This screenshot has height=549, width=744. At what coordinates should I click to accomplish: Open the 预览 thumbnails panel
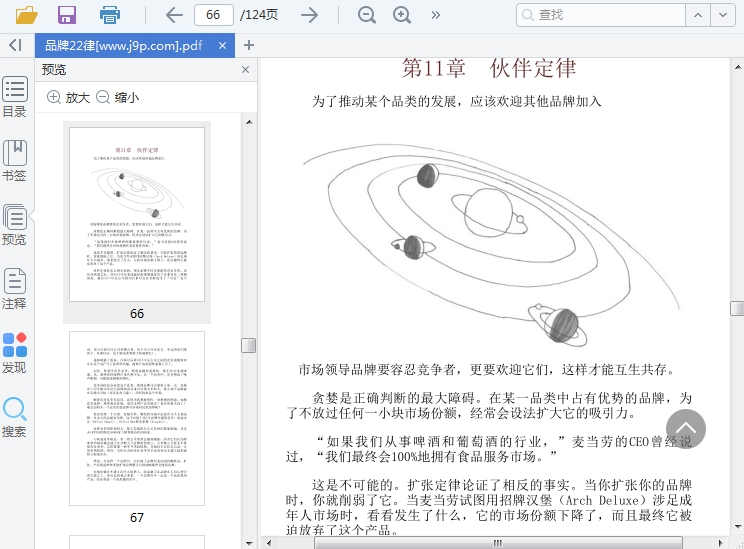(15, 224)
